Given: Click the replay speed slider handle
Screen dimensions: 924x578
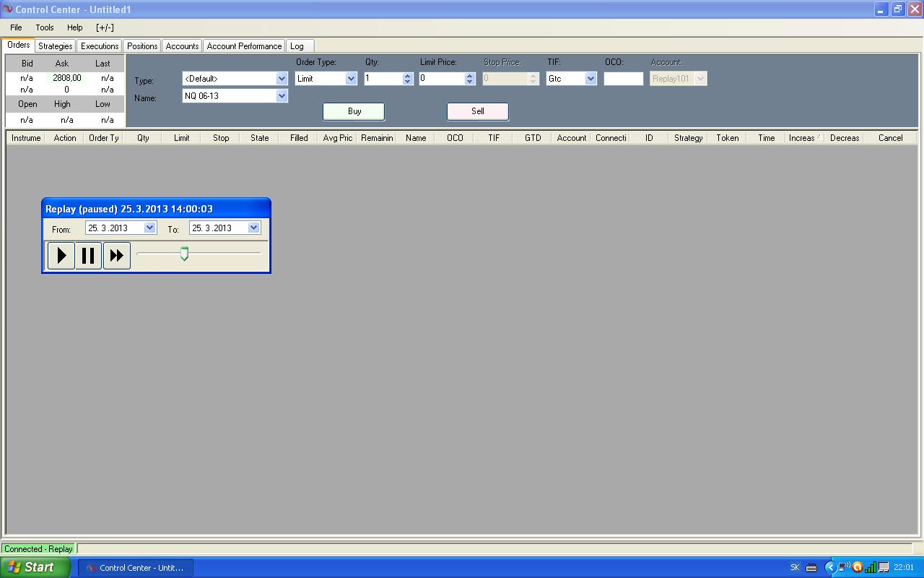Looking at the screenshot, I should coord(184,254).
